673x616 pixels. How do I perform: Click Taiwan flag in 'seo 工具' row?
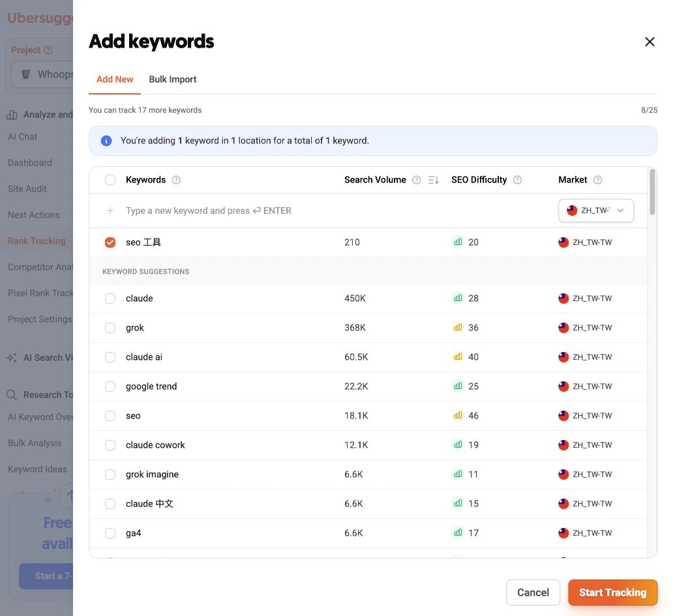[x=563, y=242]
